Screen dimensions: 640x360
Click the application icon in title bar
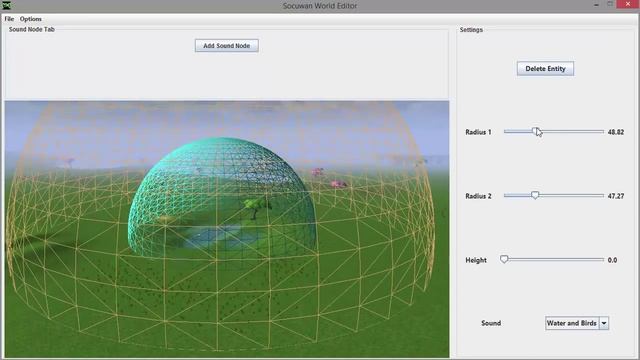tap(7, 5)
